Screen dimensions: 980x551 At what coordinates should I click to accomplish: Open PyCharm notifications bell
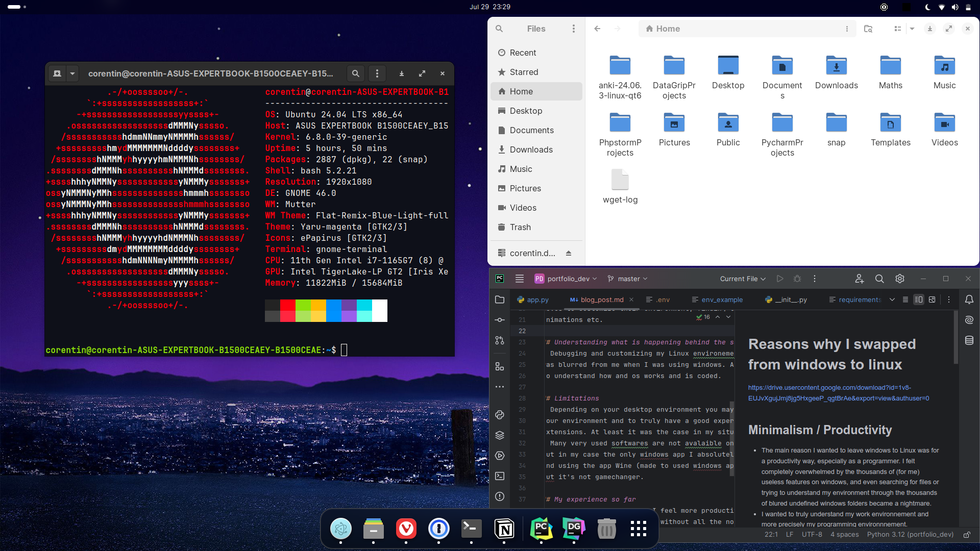[969, 299]
